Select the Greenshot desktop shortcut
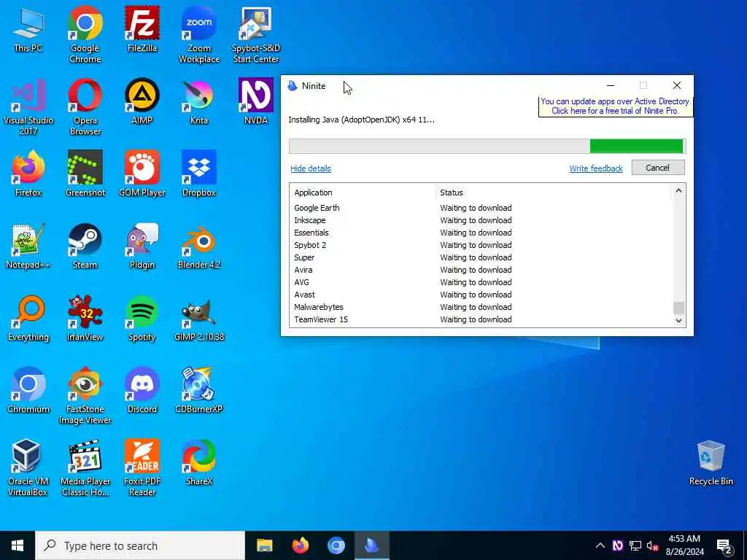 pyautogui.click(x=85, y=174)
